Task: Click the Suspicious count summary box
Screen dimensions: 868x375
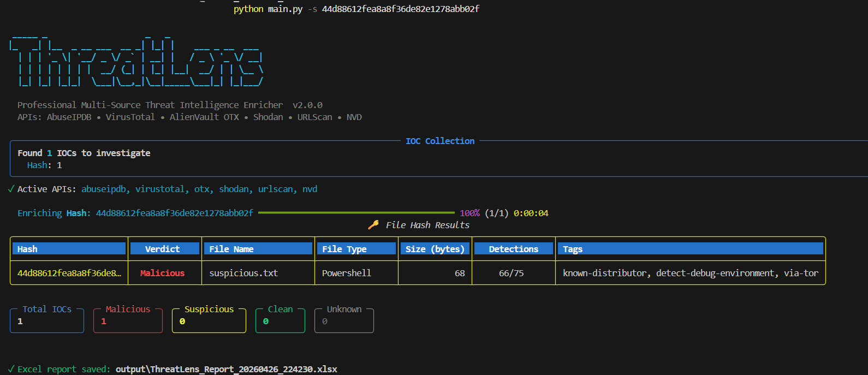Action: coord(209,319)
